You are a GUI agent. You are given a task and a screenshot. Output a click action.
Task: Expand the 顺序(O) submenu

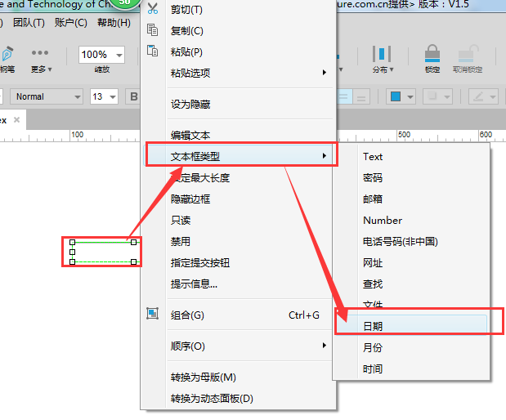coord(238,346)
